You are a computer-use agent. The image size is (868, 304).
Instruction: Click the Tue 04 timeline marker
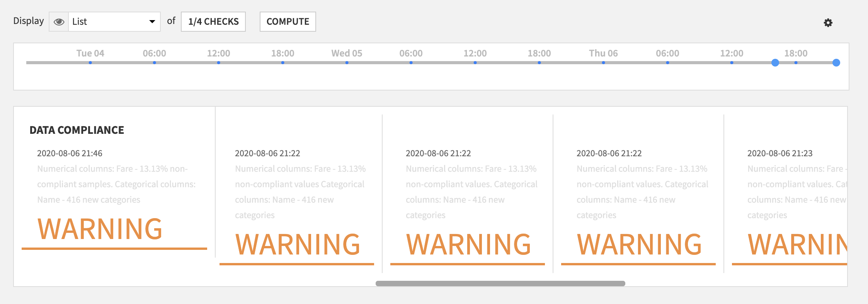(90, 63)
